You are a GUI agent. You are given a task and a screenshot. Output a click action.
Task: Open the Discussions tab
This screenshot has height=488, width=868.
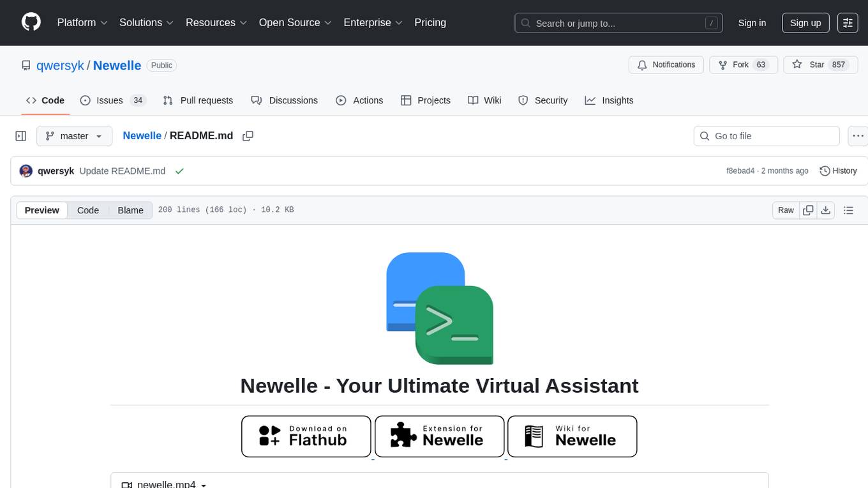pyautogui.click(x=285, y=100)
